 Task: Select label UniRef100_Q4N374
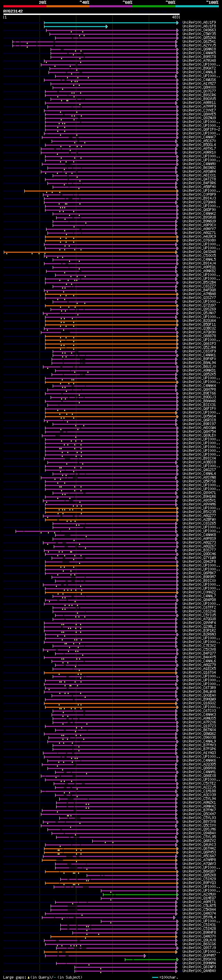[199, 913]
